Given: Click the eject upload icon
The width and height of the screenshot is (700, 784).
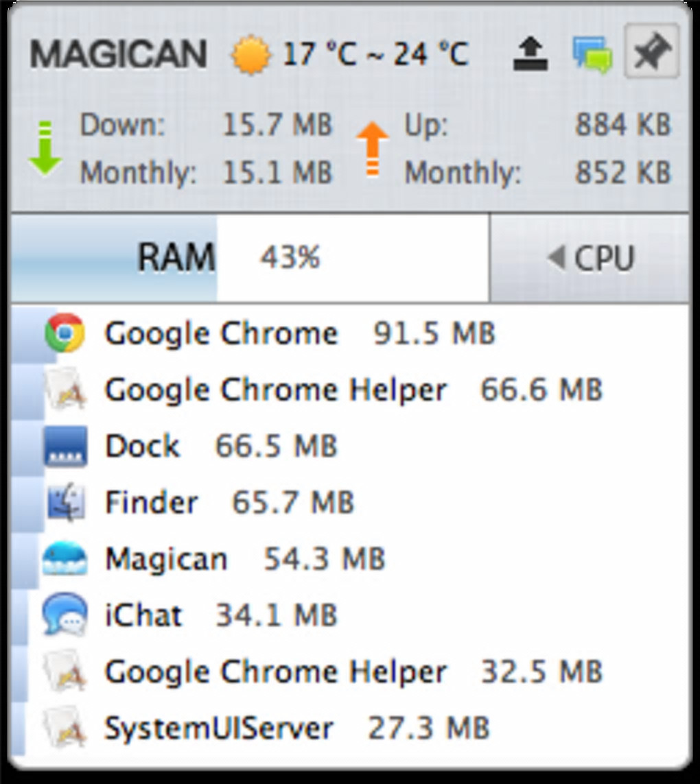Looking at the screenshot, I should [x=530, y=55].
